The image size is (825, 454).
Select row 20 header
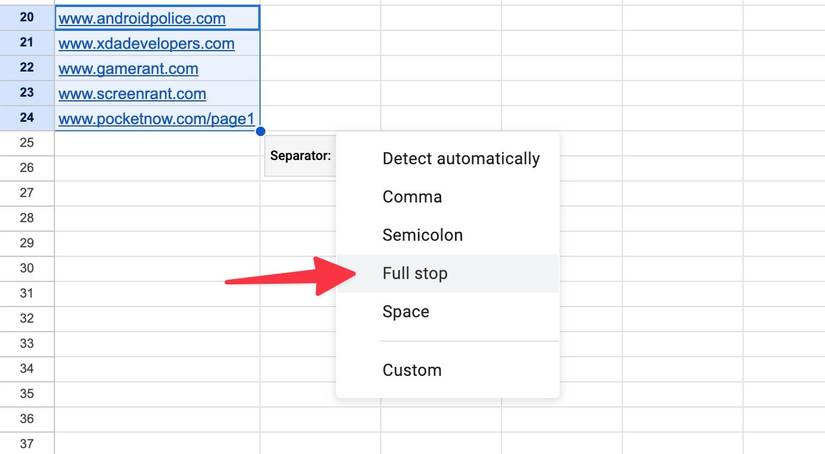27,18
